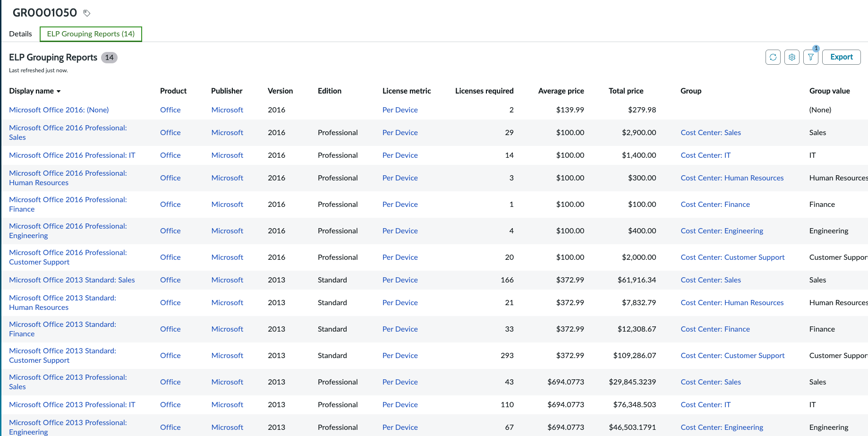Open Microsoft Office 2013 Standard: Customer Support

62,355
